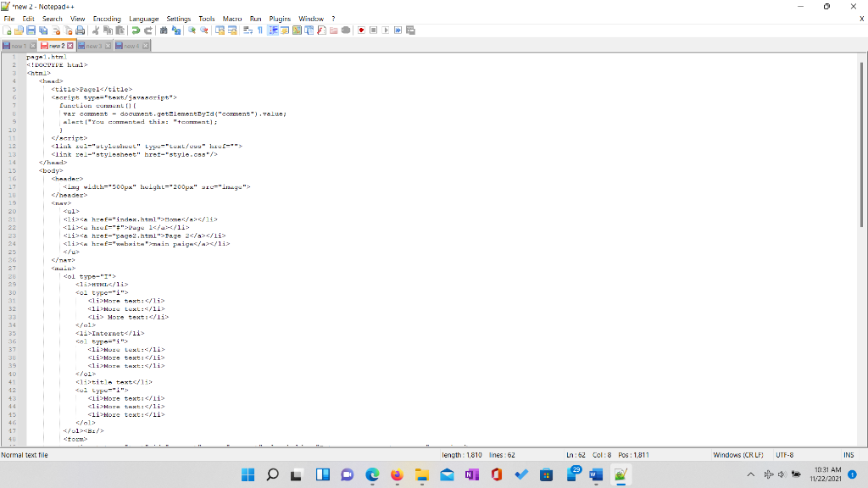Image resolution: width=868 pixels, height=488 pixels.
Task: Change encoding by clicking UTF-8 in status bar
Action: (x=784, y=454)
